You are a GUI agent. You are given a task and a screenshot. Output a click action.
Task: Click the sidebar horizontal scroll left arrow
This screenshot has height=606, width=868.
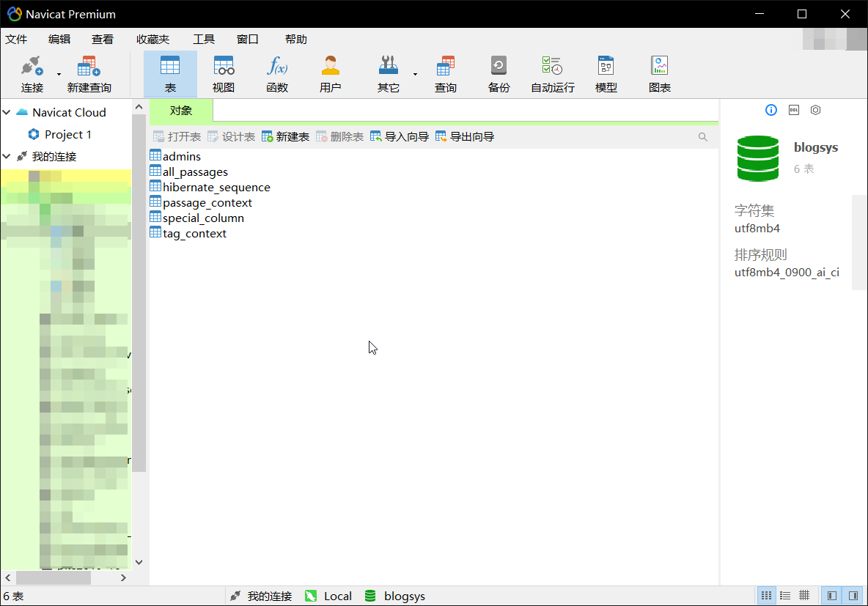coord(8,577)
